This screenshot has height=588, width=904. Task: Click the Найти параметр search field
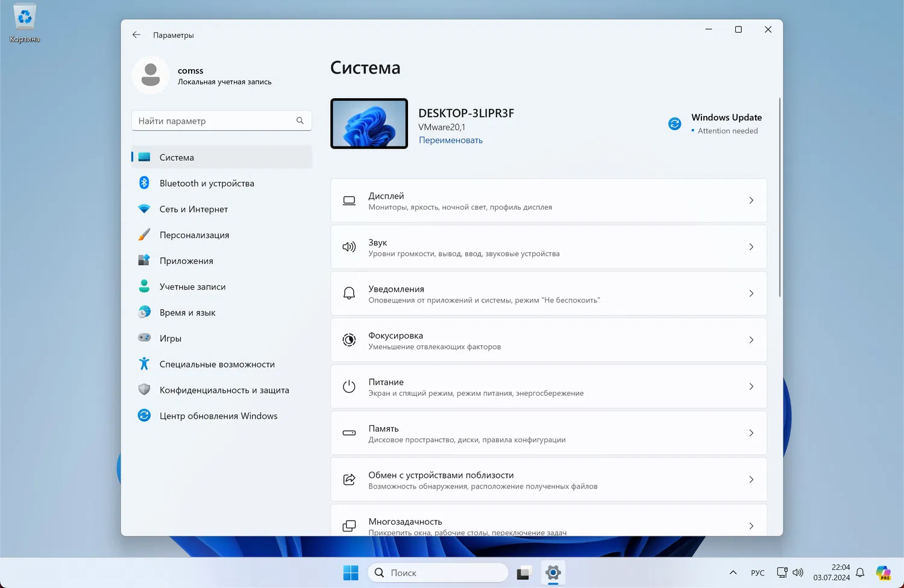[x=214, y=120]
